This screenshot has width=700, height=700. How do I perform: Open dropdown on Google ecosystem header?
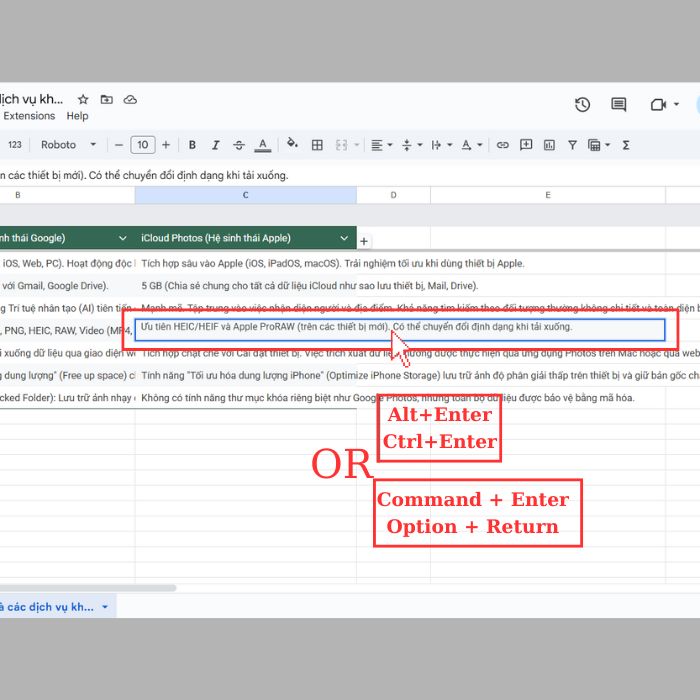122,238
